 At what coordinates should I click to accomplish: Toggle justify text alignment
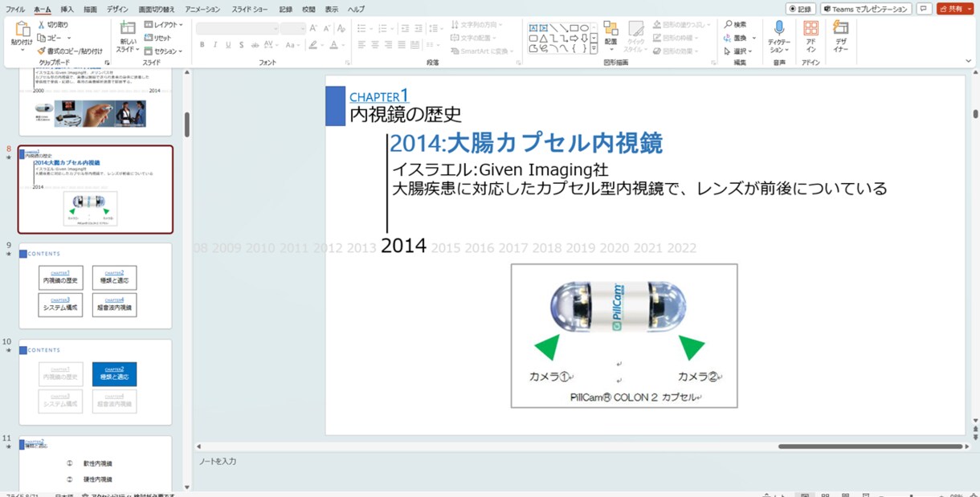[x=402, y=45]
